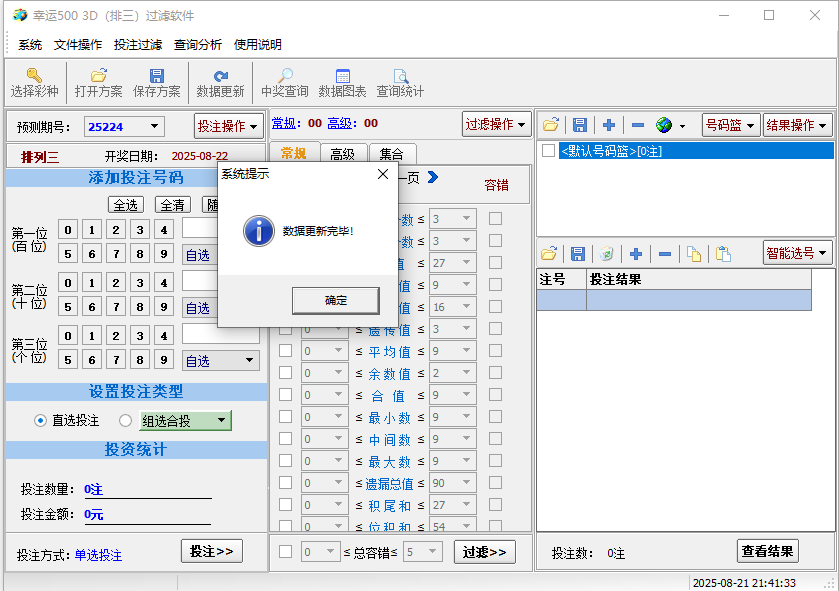Viewport: 839px width, 591px height.
Task: Click the 数据更新 refresh icon
Action: (220, 76)
